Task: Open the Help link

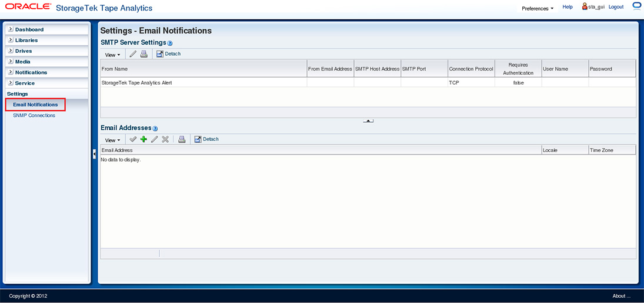Action: (x=568, y=7)
